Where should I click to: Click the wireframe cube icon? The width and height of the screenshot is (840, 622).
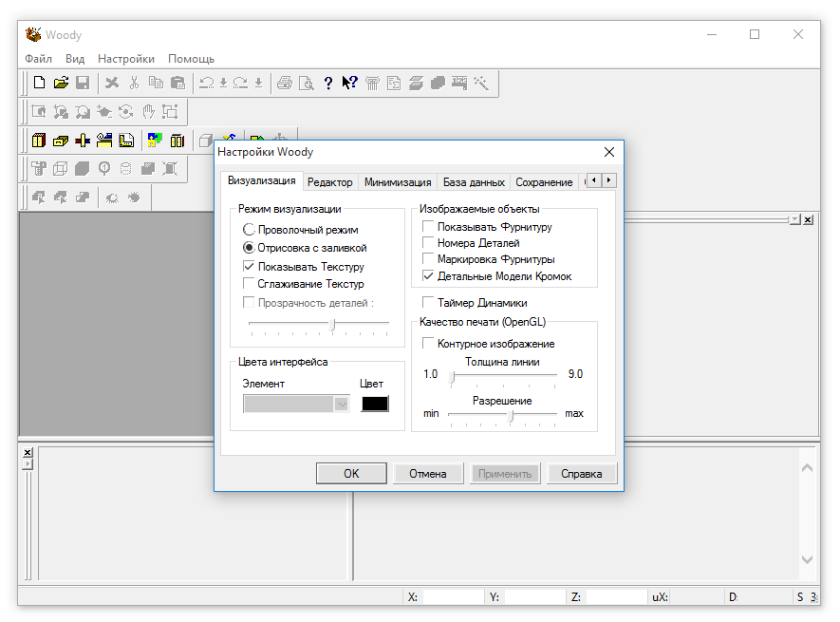[x=61, y=169]
